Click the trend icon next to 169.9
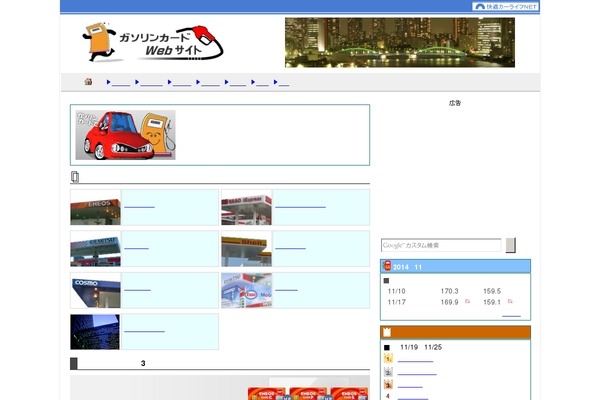The width and height of the screenshot is (600, 400). 467,302
